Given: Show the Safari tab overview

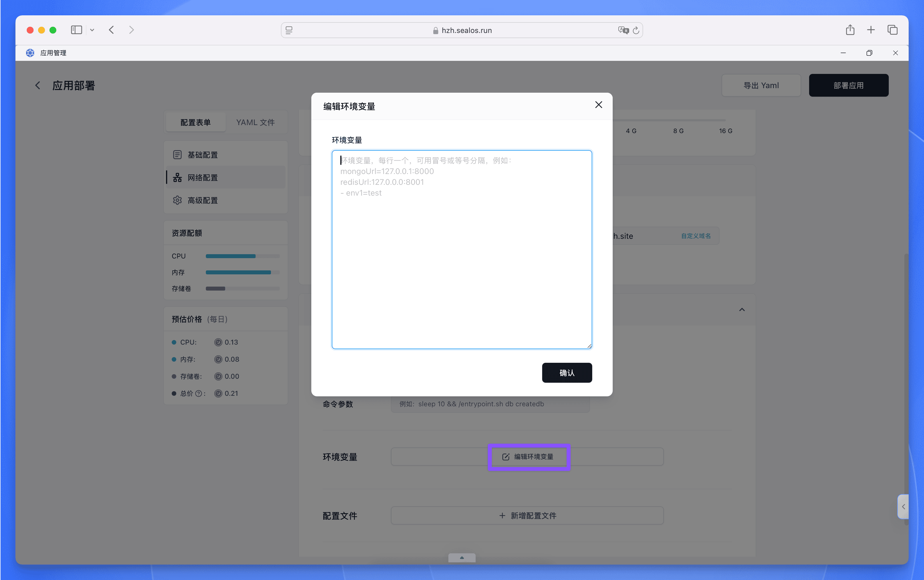Looking at the screenshot, I should click(x=892, y=30).
